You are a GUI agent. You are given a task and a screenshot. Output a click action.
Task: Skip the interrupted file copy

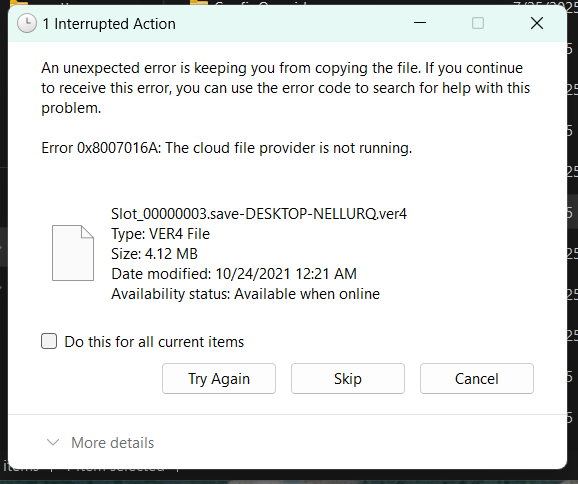coord(348,379)
